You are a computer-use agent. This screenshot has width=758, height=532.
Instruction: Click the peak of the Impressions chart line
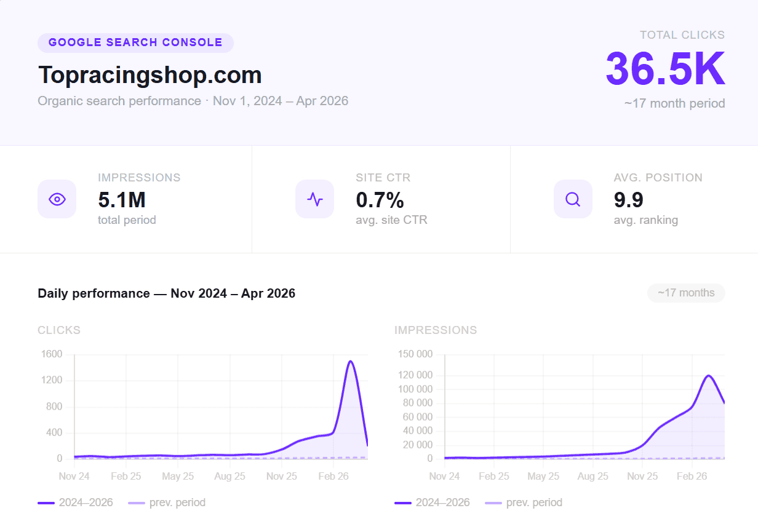point(708,375)
